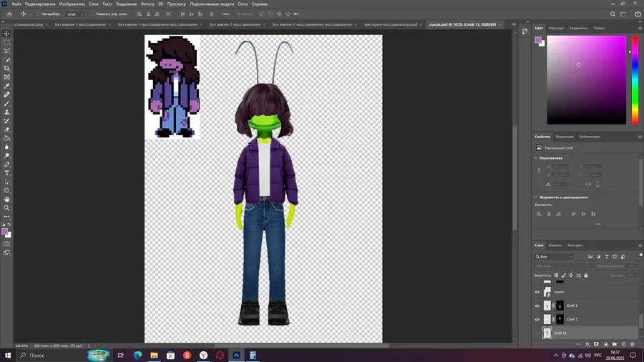
Task: Switch to the Каналы tab
Action: coord(555,245)
